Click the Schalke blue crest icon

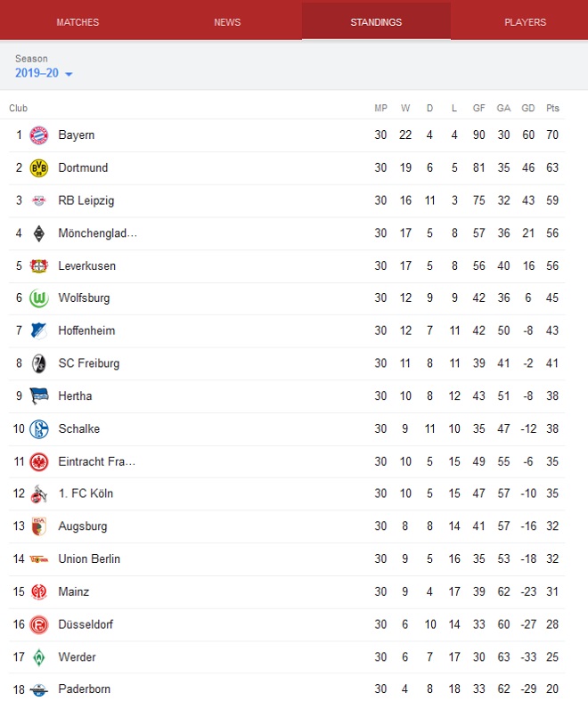tap(38, 429)
